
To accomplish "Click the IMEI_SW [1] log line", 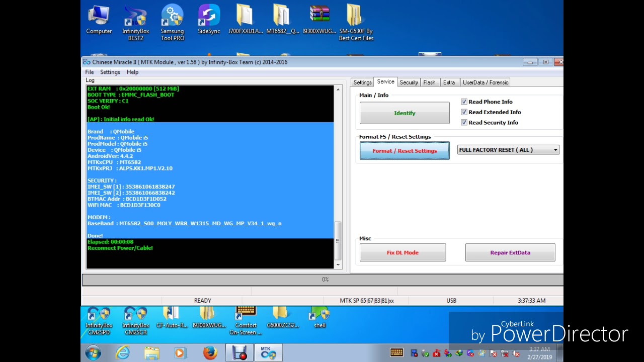I will coord(131,187).
